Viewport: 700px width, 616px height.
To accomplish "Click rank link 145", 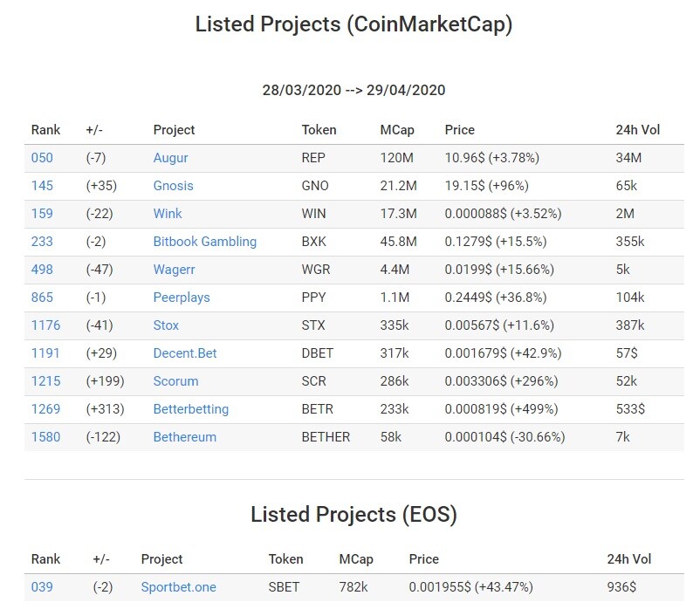I will pyautogui.click(x=42, y=186).
